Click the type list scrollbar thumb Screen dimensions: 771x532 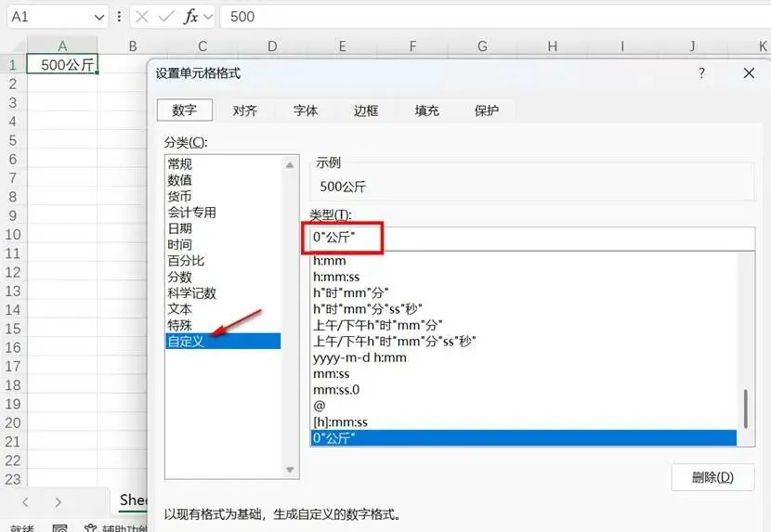point(746,409)
